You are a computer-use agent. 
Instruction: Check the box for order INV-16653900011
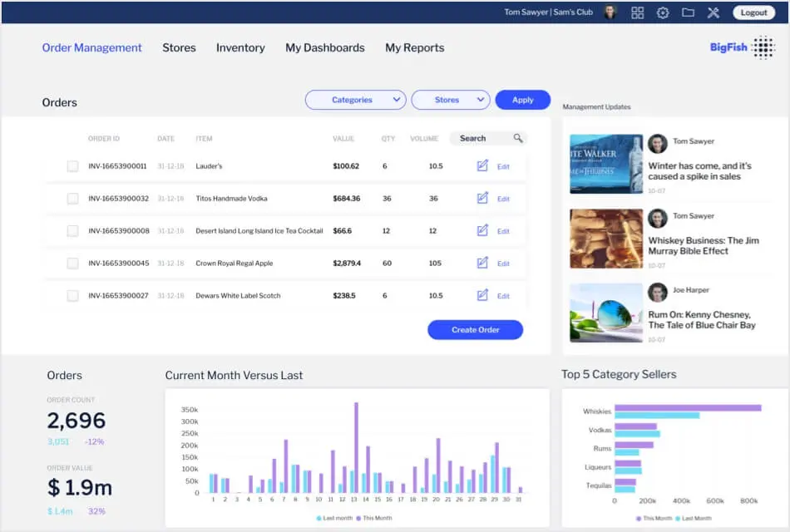[x=73, y=166]
